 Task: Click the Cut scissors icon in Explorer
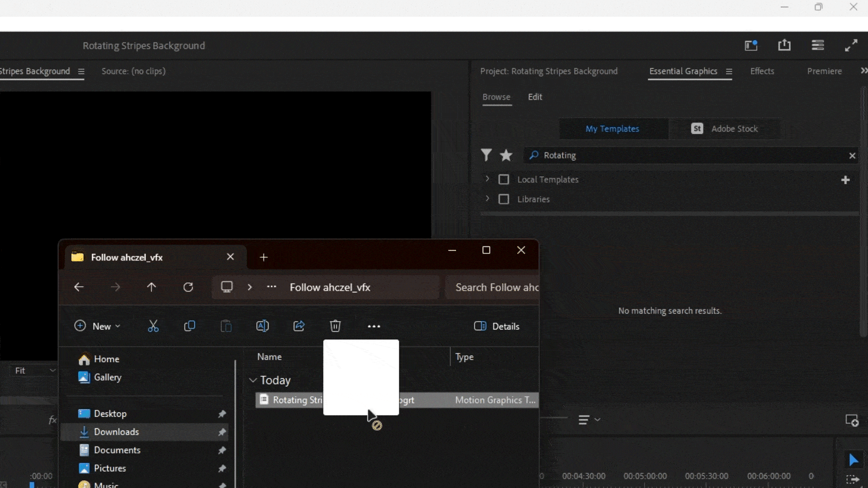pyautogui.click(x=153, y=326)
